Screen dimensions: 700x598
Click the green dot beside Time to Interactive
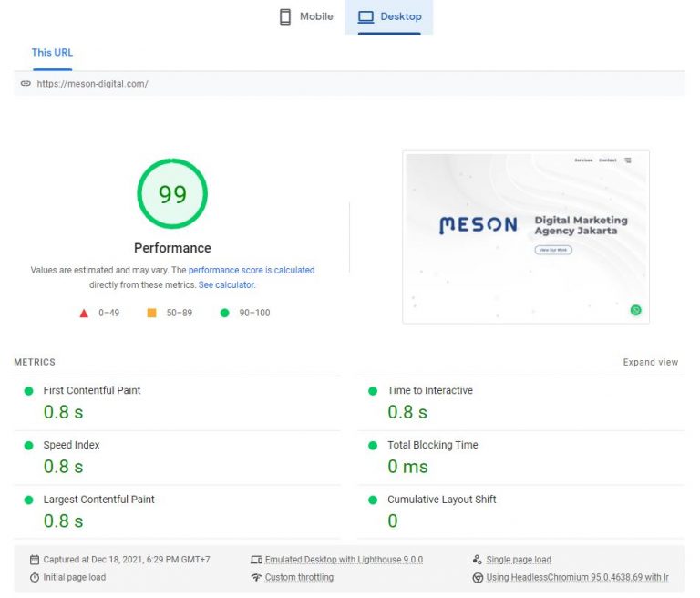click(x=373, y=391)
